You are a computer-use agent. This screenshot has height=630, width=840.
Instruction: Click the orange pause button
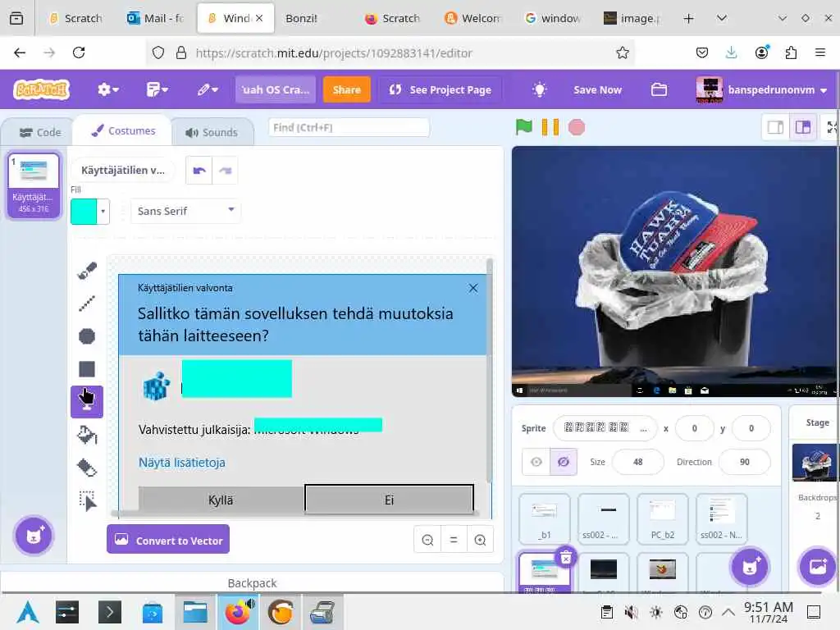550,127
